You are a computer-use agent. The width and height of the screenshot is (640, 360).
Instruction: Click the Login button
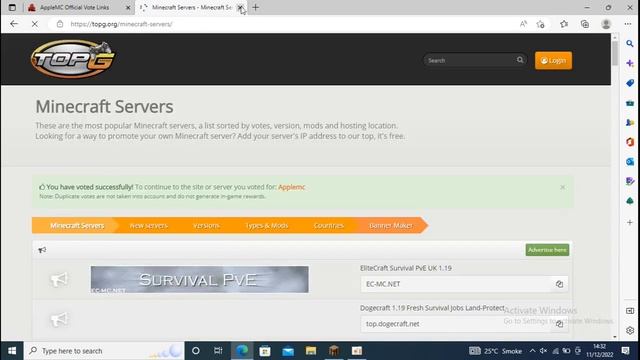point(553,60)
